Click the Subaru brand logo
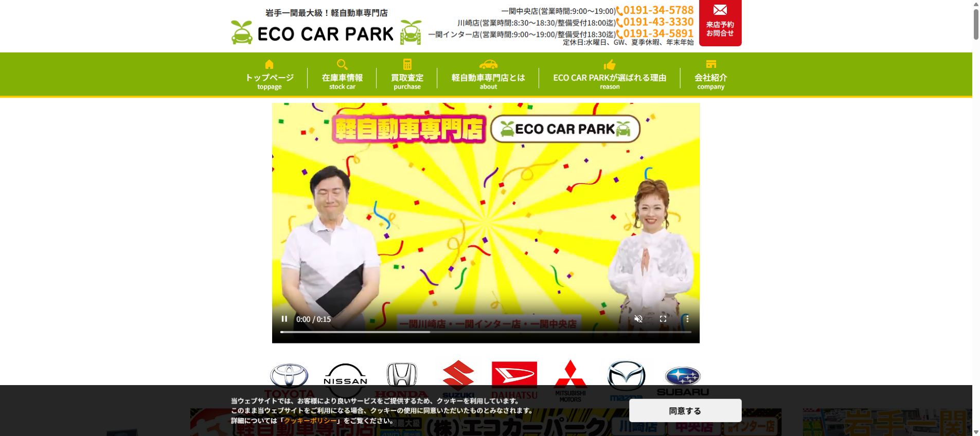 683,382
